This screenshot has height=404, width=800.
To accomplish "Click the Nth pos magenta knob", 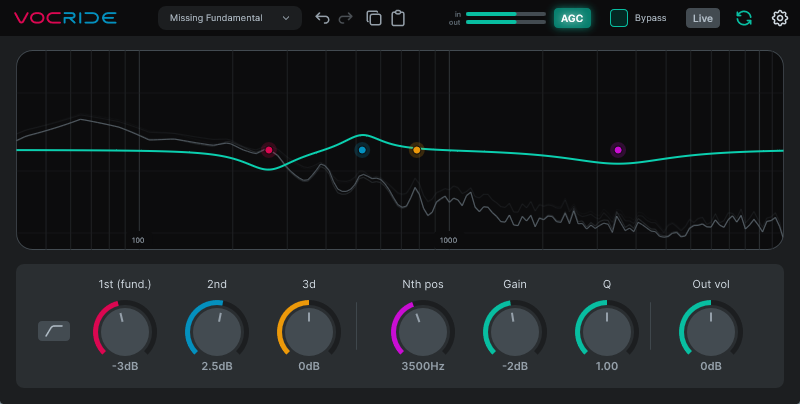I will pyautogui.click(x=423, y=331).
